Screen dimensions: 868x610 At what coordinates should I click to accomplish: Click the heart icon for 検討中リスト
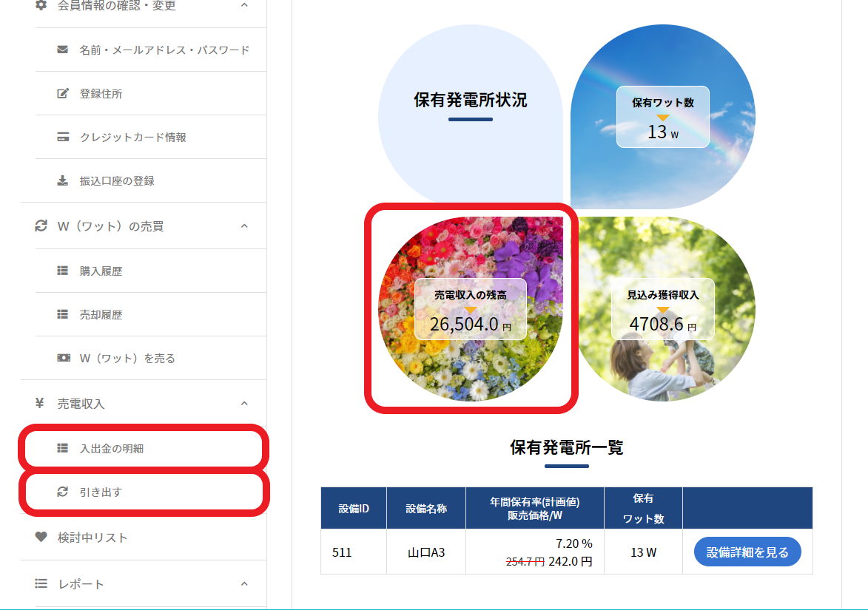point(41,538)
